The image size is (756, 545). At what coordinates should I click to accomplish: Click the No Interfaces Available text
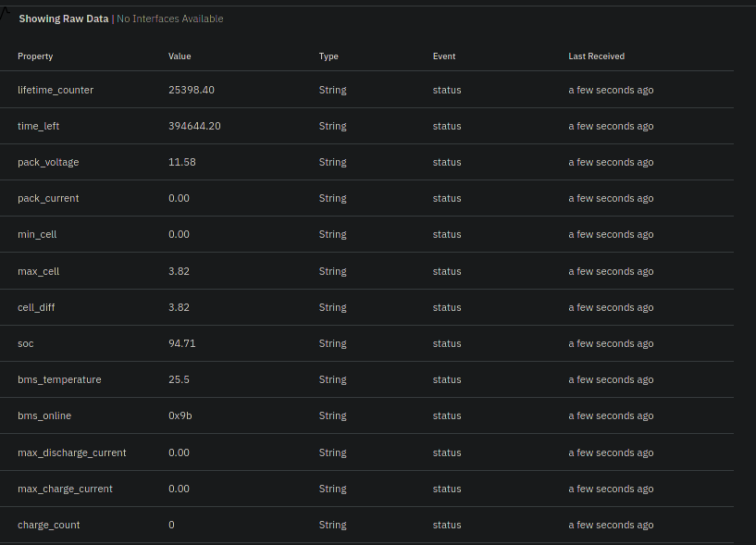[x=169, y=19]
